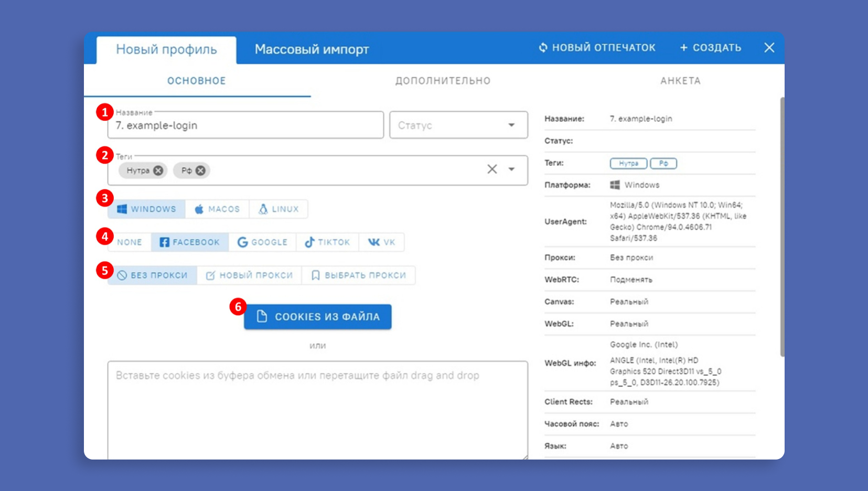This screenshot has width=868, height=491.
Task: Select FACEBOOK as main website
Action: pos(190,242)
